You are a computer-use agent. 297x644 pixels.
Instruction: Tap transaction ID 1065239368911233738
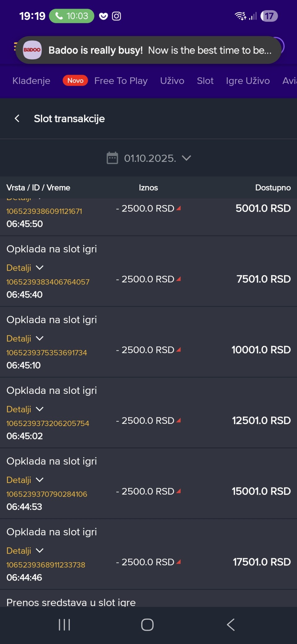point(46,565)
